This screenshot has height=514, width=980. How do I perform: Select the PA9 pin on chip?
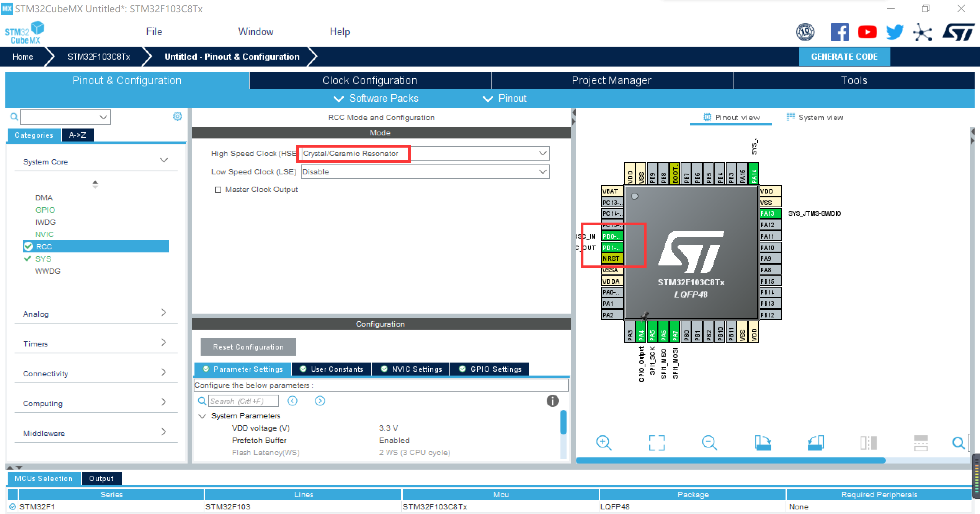pos(770,259)
